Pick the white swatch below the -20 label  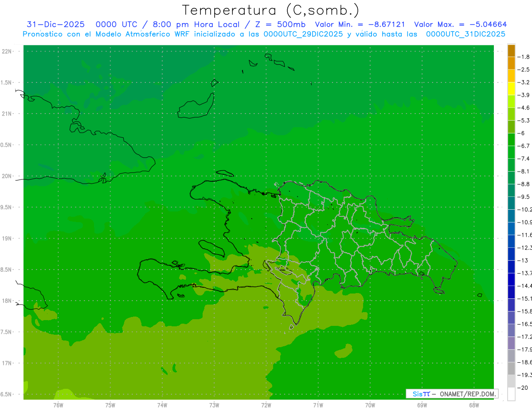tap(511, 394)
